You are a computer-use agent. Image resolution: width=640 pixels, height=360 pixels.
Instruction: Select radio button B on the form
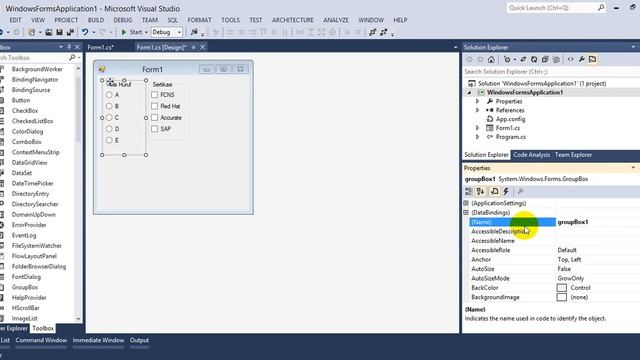click(109, 106)
